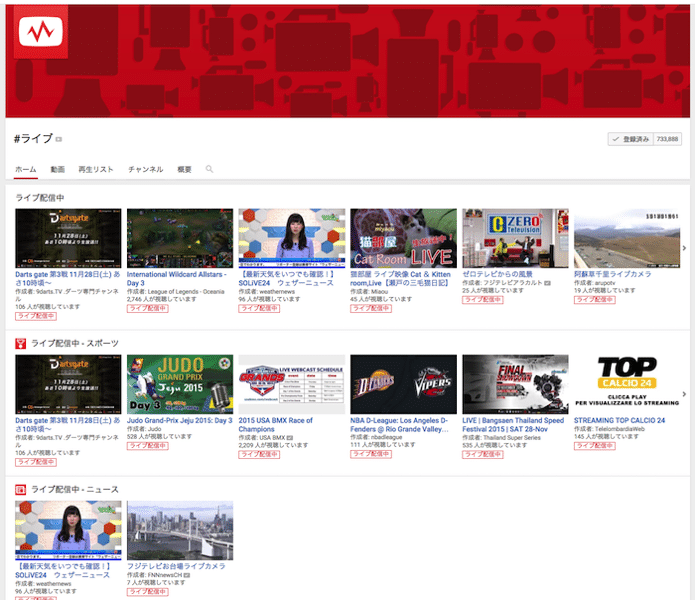Click Judo Grand-Prix Jeju 2015: Day 3 title
695x600 pixels.
180,420
